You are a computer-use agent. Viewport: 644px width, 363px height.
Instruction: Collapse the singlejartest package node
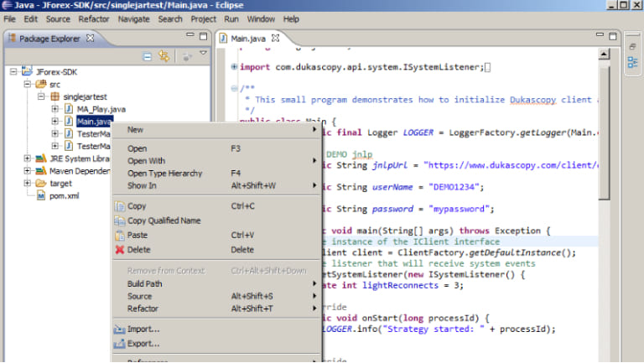click(41, 96)
